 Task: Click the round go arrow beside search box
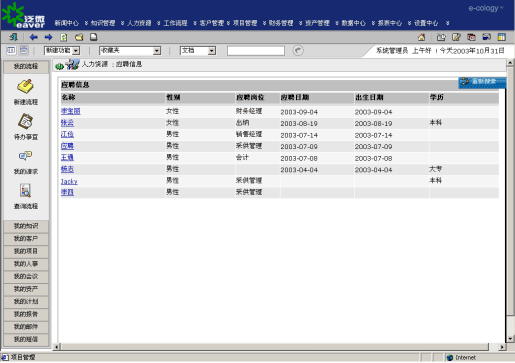(x=298, y=51)
